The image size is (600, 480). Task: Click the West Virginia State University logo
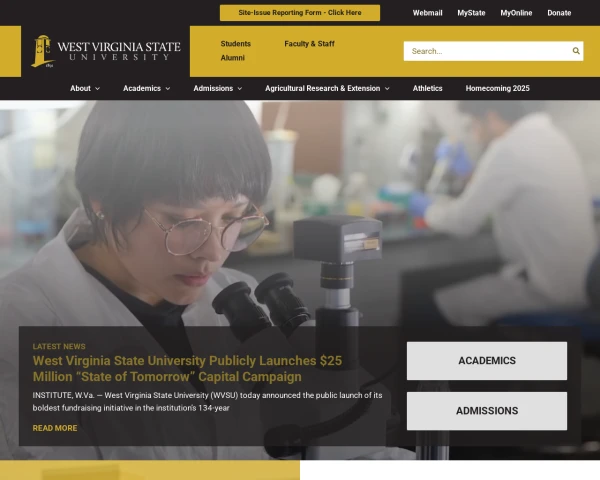tap(106, 51)
